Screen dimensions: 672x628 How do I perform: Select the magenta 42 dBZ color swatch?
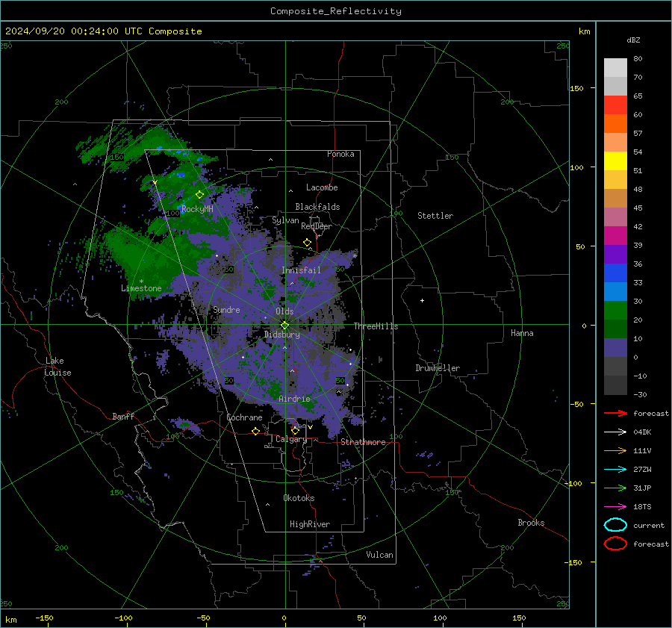tap(615, 235)
